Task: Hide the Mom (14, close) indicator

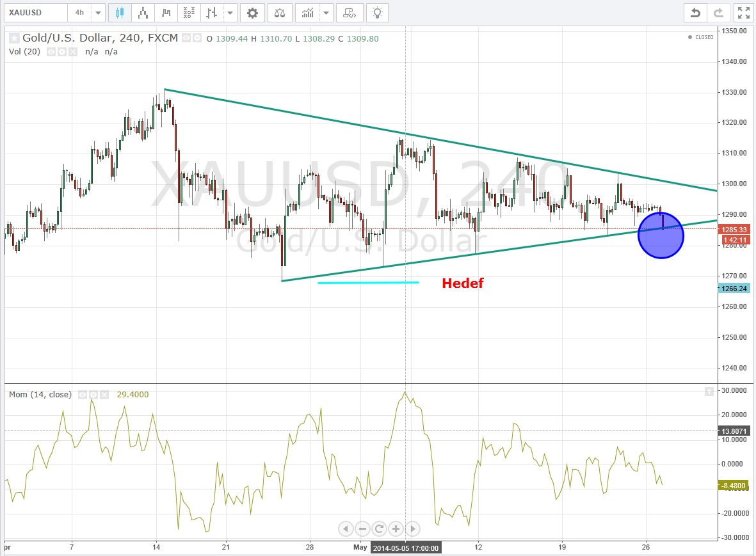Action: [x=82, y=395]
